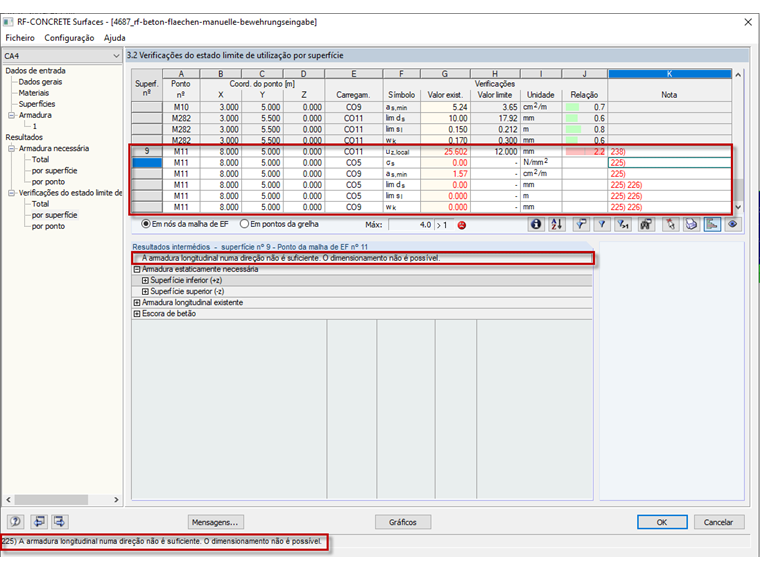Screen dimensions: 760x570
Task: Go to next table with right arrow icon
Action: (60, 522)
